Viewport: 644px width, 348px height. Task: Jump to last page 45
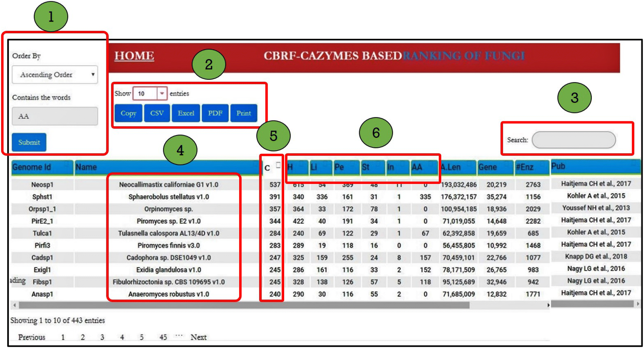click(x=163, y=337)
